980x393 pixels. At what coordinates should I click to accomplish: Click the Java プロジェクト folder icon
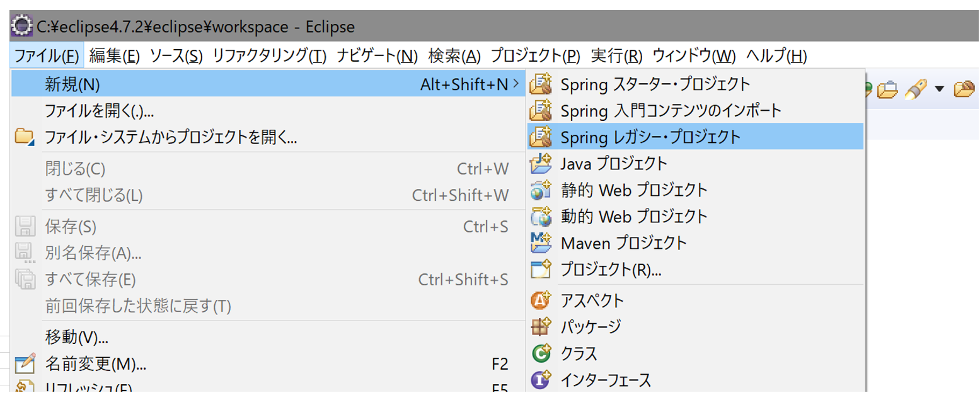point(541,164)
